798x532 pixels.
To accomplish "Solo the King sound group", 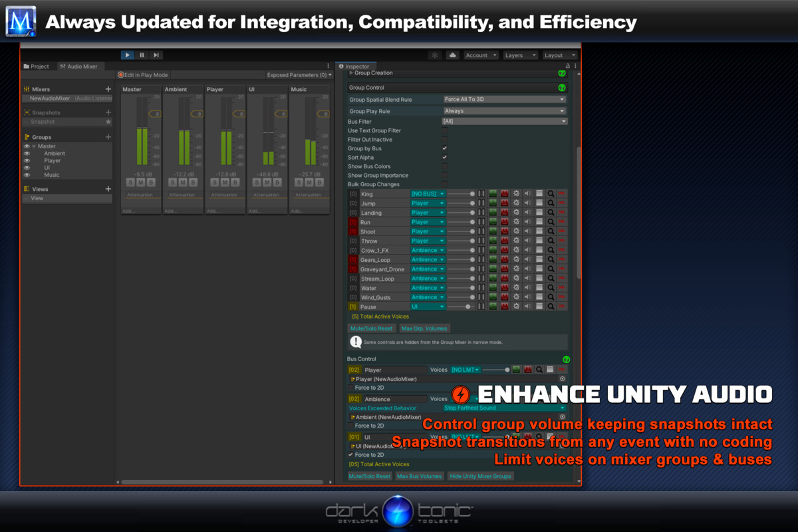I will pos(493,194).
